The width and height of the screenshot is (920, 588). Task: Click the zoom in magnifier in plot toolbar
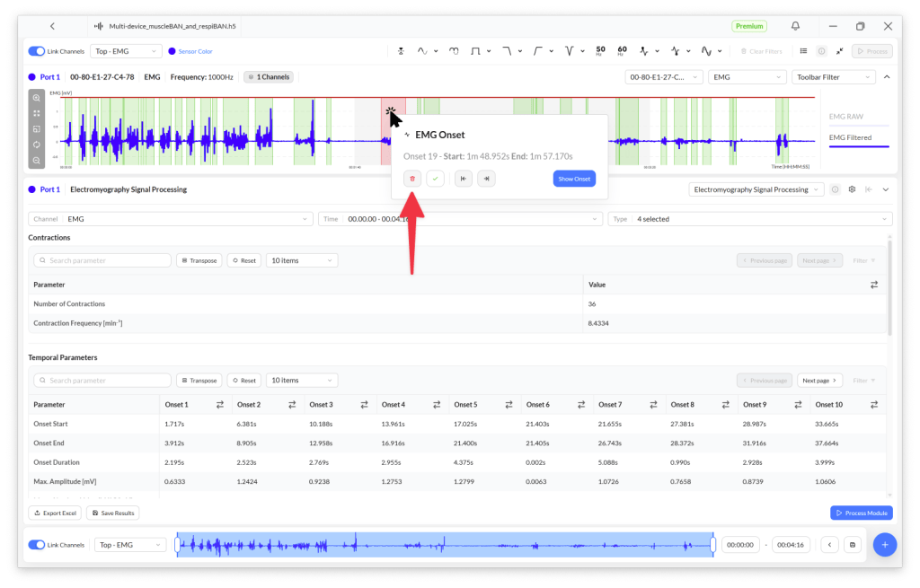tap(36, 98)
